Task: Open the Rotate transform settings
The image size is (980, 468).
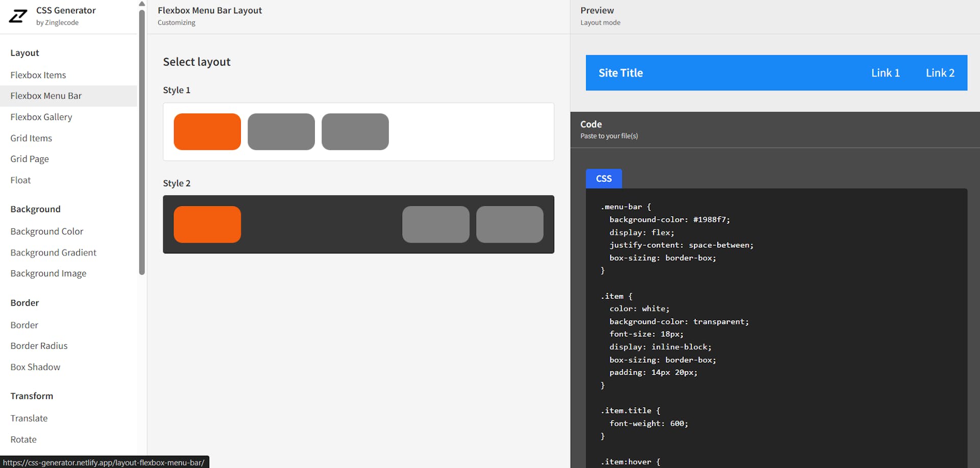Action: 23,439
